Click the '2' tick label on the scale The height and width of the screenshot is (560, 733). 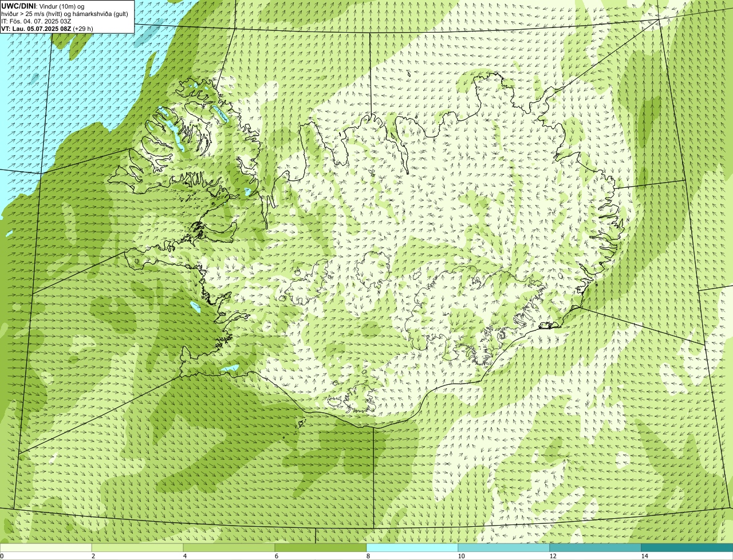pos(93,556)
